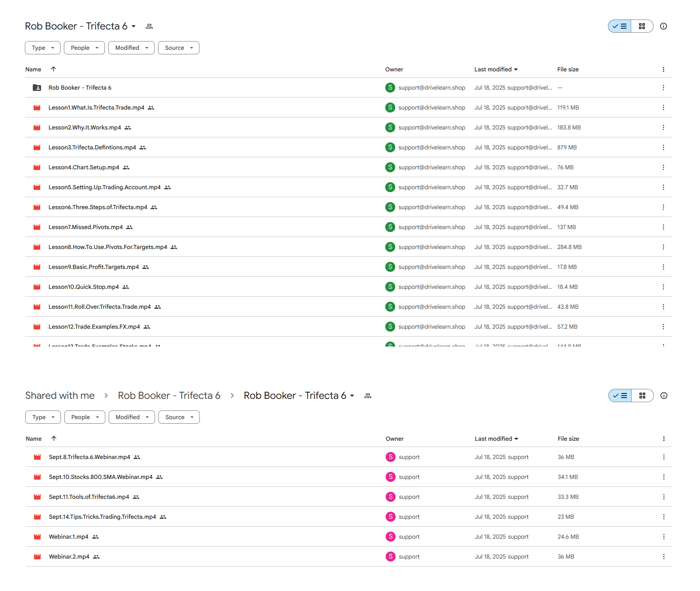Open more actions for Sept.10.Stocks.800.SMA.Webinar.mp4
This screenshot has width=700, height=591.
(x=664, y=477)
